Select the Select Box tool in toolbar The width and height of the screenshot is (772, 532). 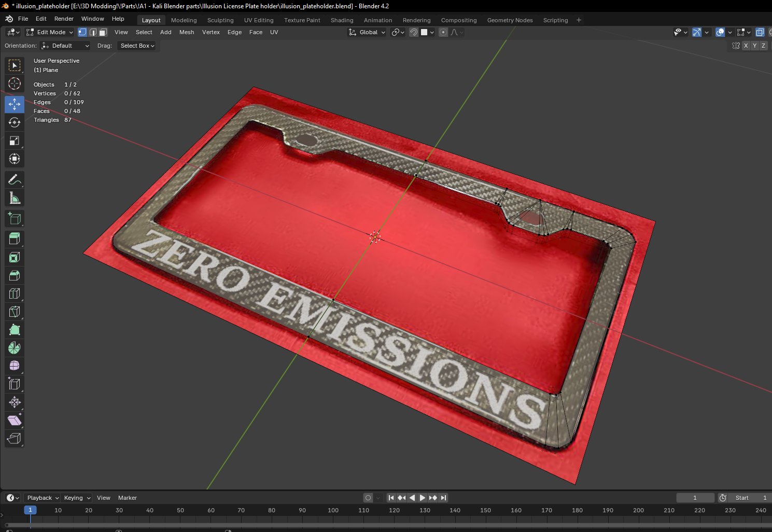tap(15, 65)
